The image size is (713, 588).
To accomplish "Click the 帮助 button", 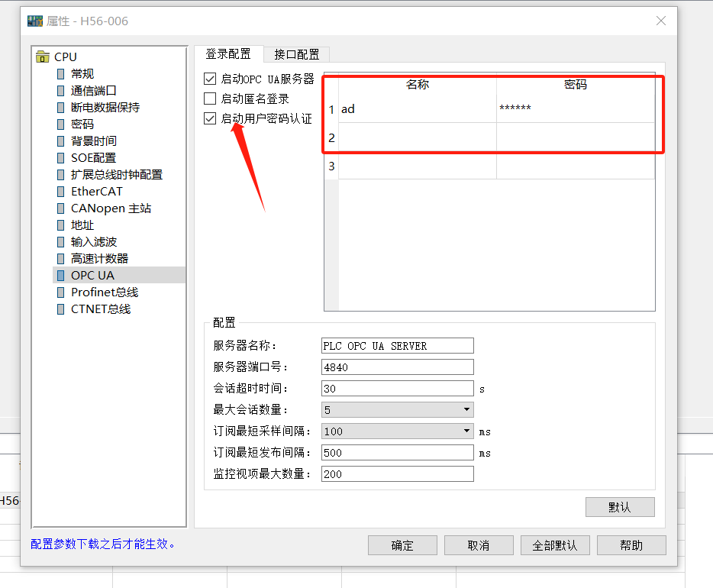I will pos(631,545).
